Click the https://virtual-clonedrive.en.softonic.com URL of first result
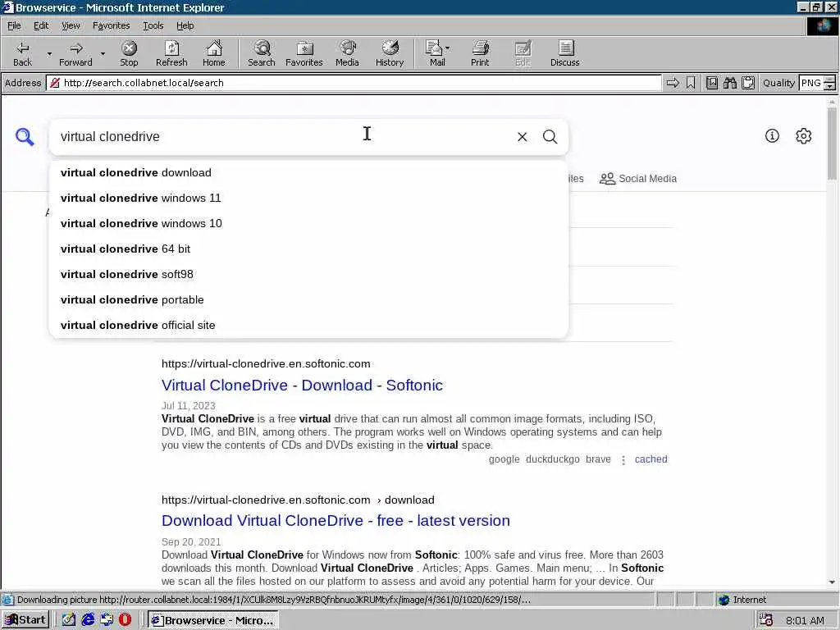 coord(266,363)
